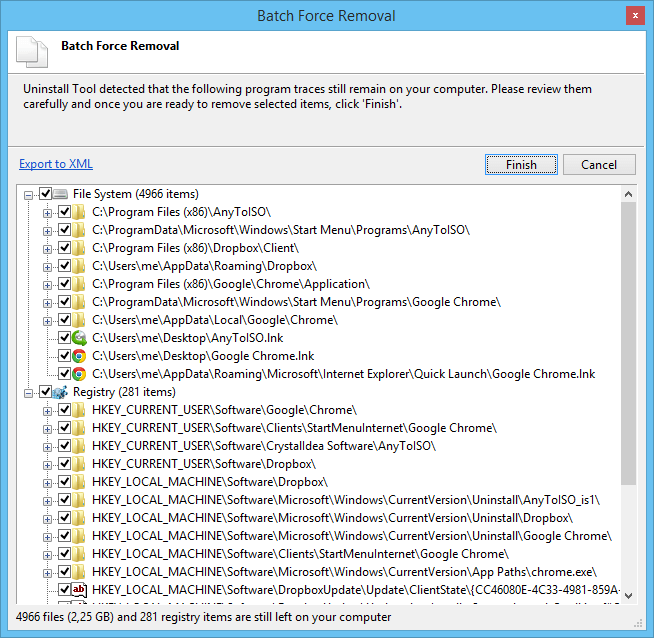Click folder icon of HKEY_CURRENT_USER\Software\Dropbox\
The image size is (654, 638).
pyautogui.click(x=79, y=464)
